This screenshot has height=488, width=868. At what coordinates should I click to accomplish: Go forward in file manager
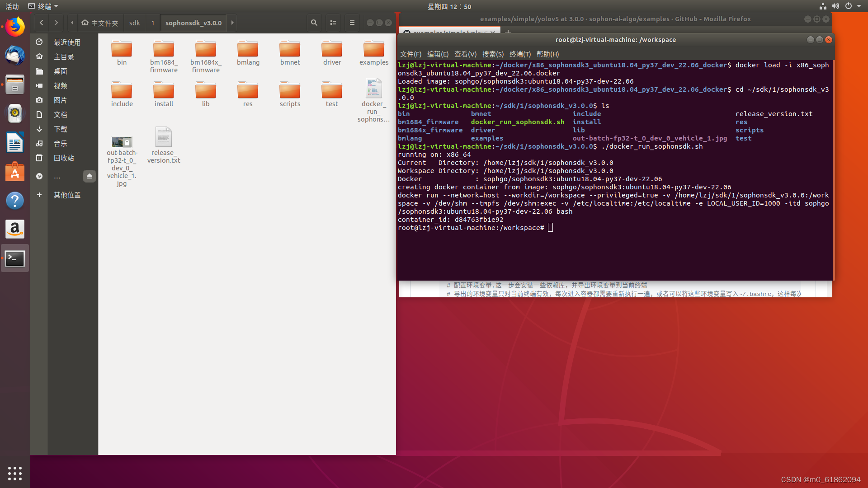pos(56,23)
